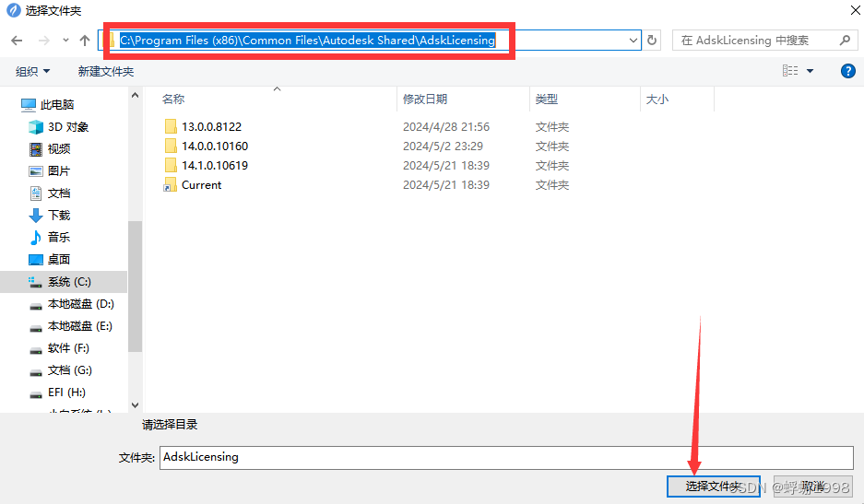Viewport: 864px width, 504px height.
Task: Click the 取消 button
Action: [812, 486]
